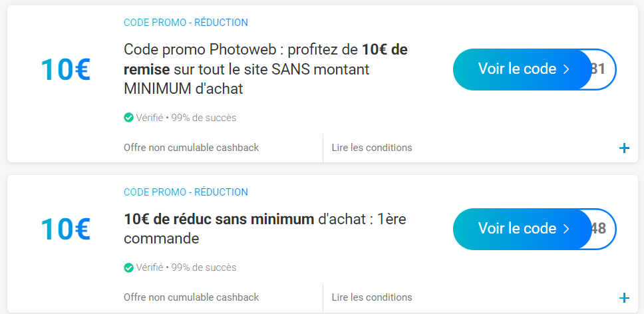Open the 10€ de réduc sans minimum title
The height and width of the screenshot is (314, 644).
pyautogui.click(x=265, y=229)
